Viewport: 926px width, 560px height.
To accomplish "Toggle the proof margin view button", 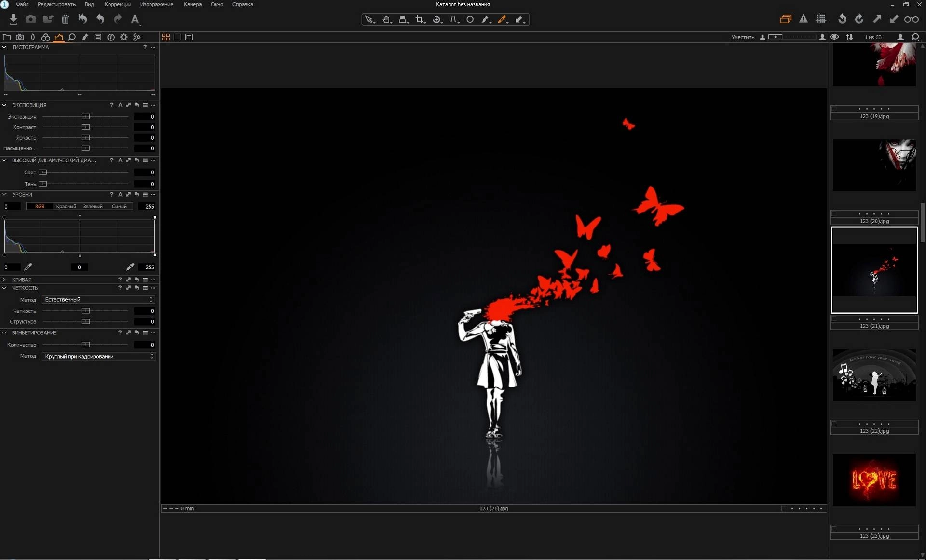I will pyautogui.click(x=189, y=37).
